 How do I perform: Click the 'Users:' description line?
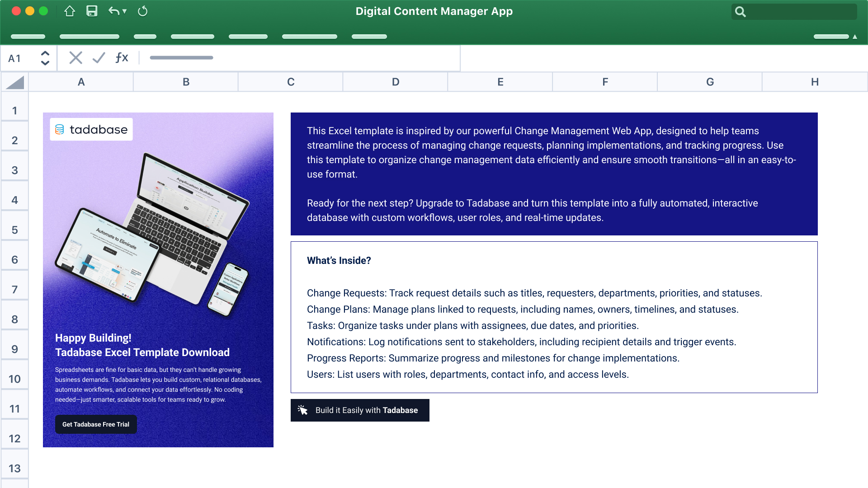(x=468, y=375)
